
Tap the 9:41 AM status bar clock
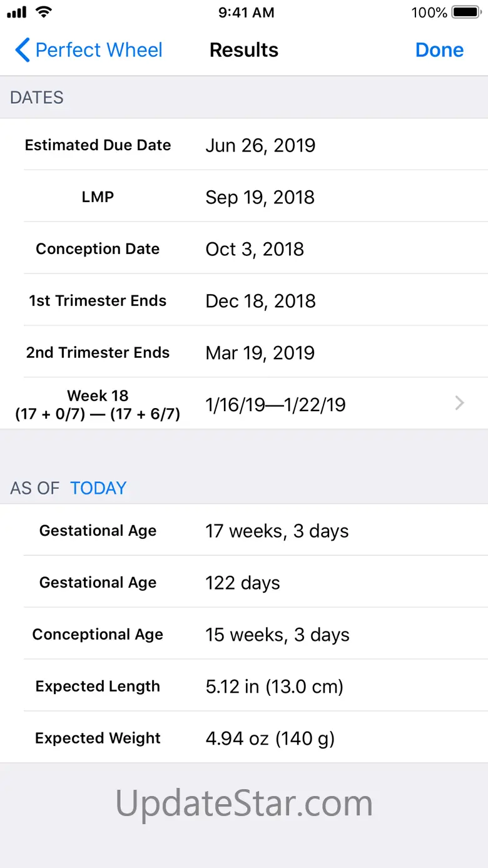(246, 13)
